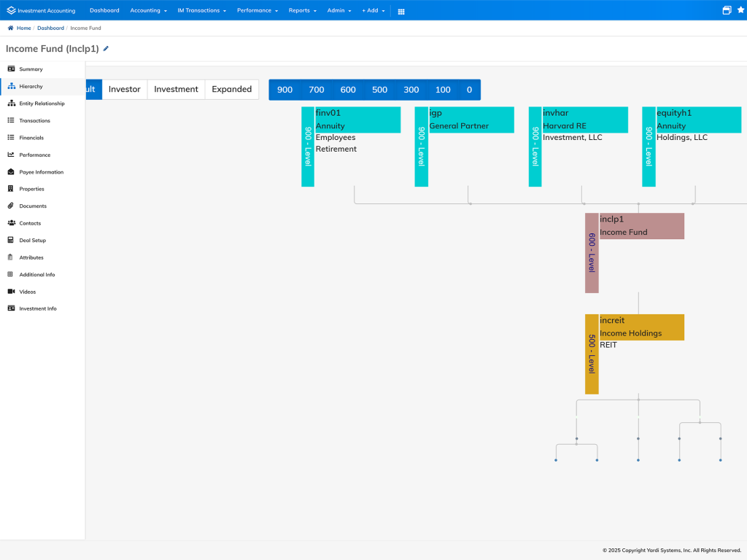Image resolution: width=747 pixels, height=560 pixels.
Task: Open Entity Relationship sidebar icon
Action: coord(11,104)
